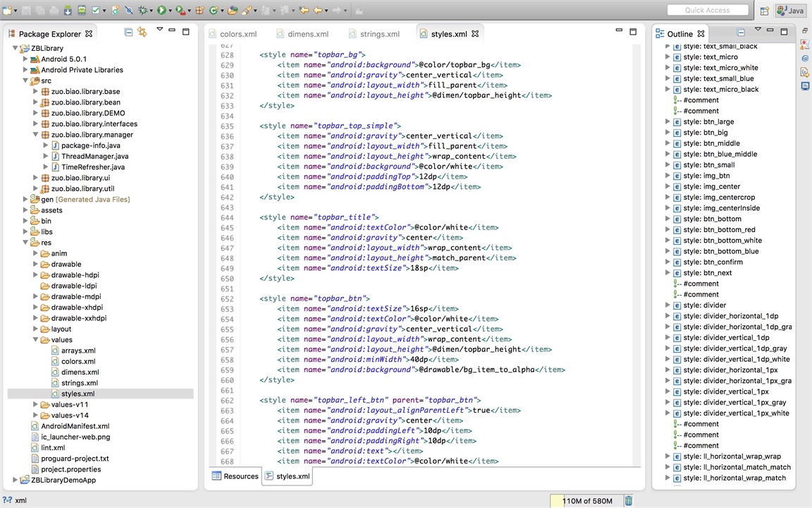Collapse all items in Package Explorer

click(128, 32)
